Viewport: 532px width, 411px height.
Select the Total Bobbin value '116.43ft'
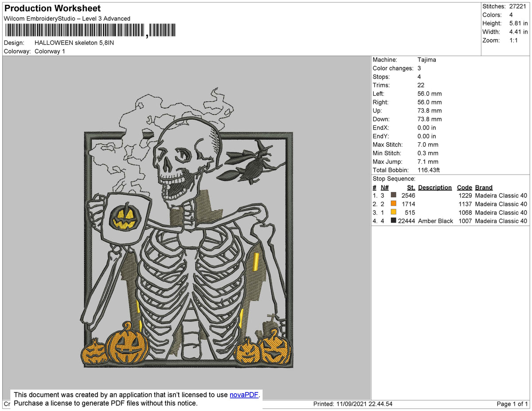tap(429, 170)
